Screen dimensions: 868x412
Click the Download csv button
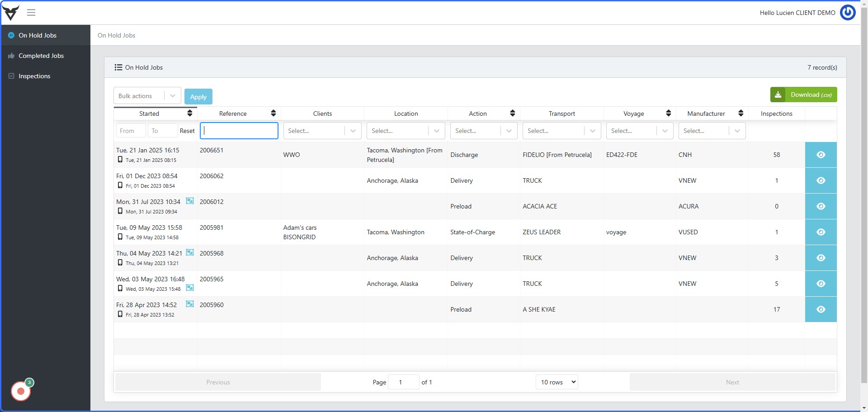click(x=803, y=95)
